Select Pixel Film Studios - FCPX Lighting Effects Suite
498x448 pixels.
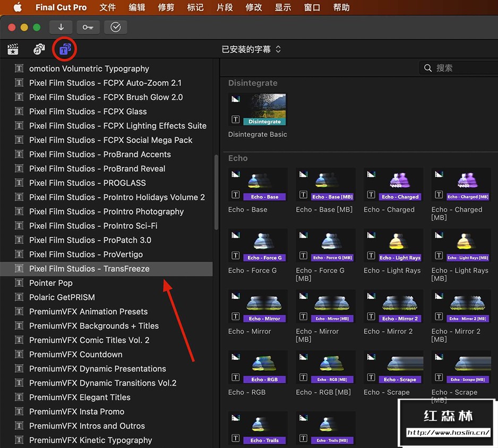pos(106,126)
